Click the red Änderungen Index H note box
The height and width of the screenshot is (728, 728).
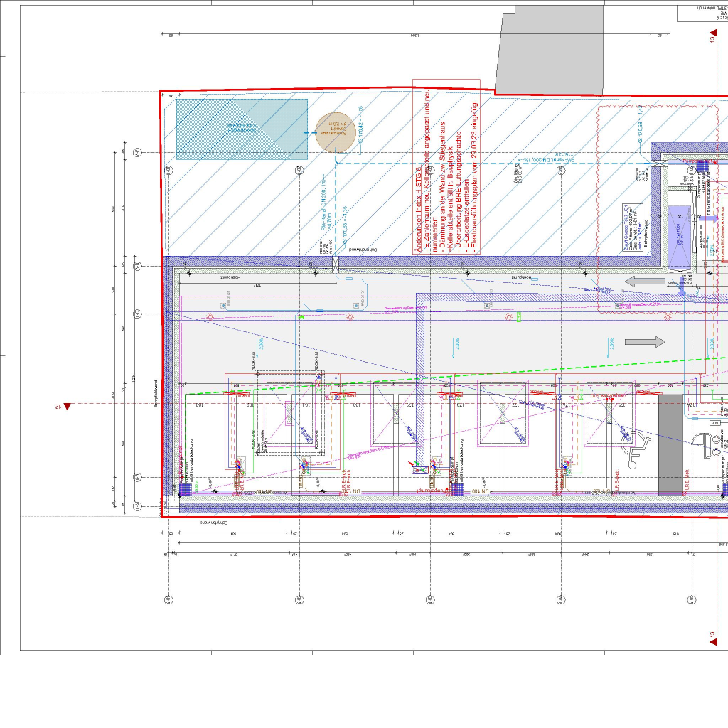pos(446,166)
